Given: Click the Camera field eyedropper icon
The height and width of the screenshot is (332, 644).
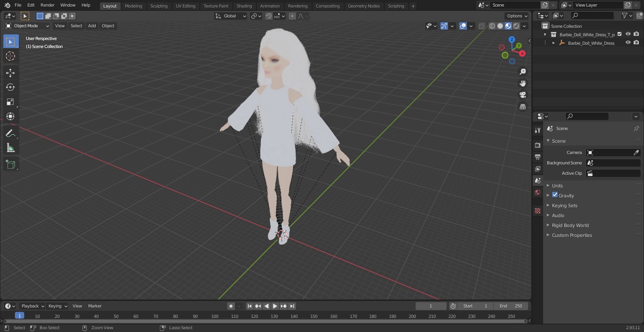Looking at the screenshot, I should pos(636,153).
